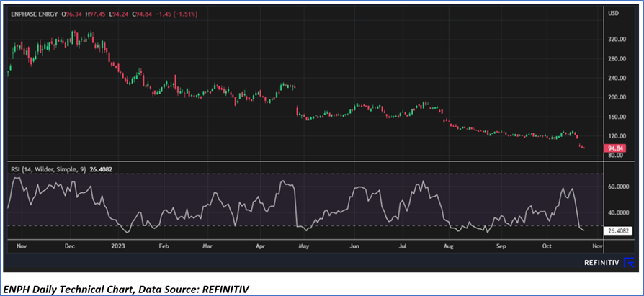
Task: Click the ENPH Daily Technical Chart caption
Action: point(127,288)
